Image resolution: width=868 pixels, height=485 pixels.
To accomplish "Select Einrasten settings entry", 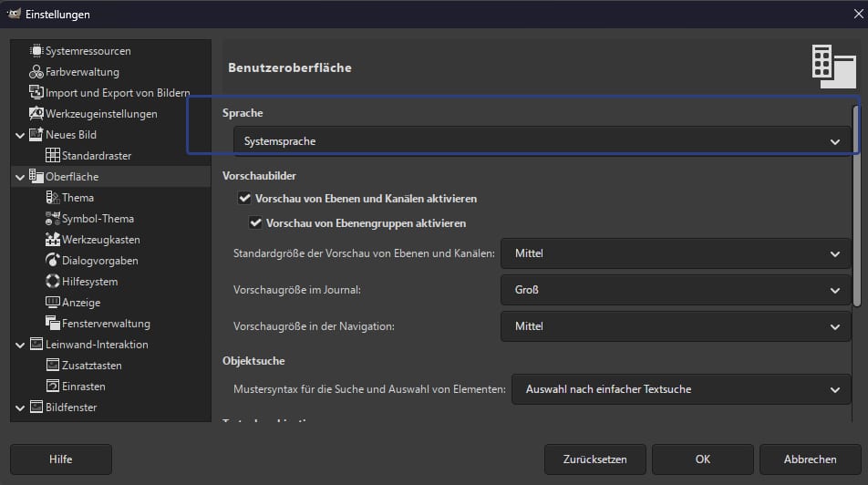I will (x=84, y=387).
